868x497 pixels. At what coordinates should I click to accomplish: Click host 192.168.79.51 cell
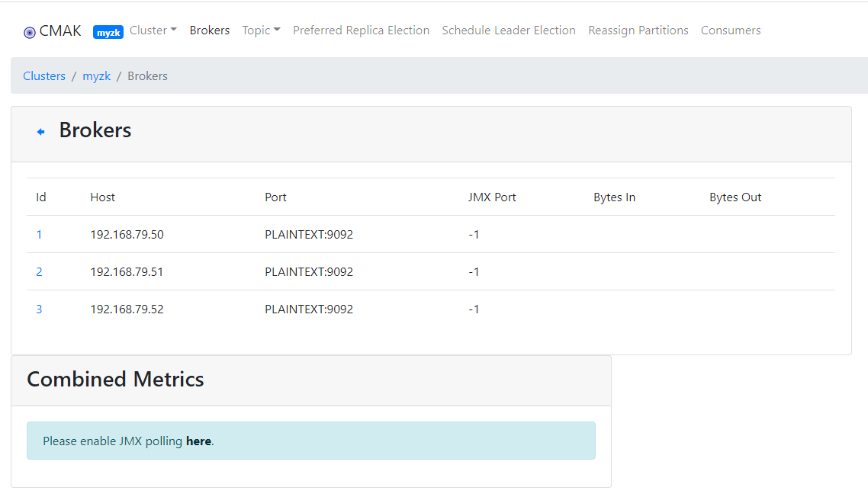[127, 271]
